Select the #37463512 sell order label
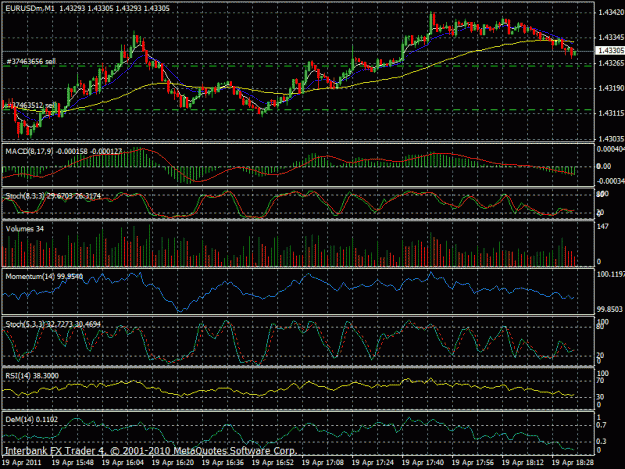625x469 pixels. (x=32, y=105)
